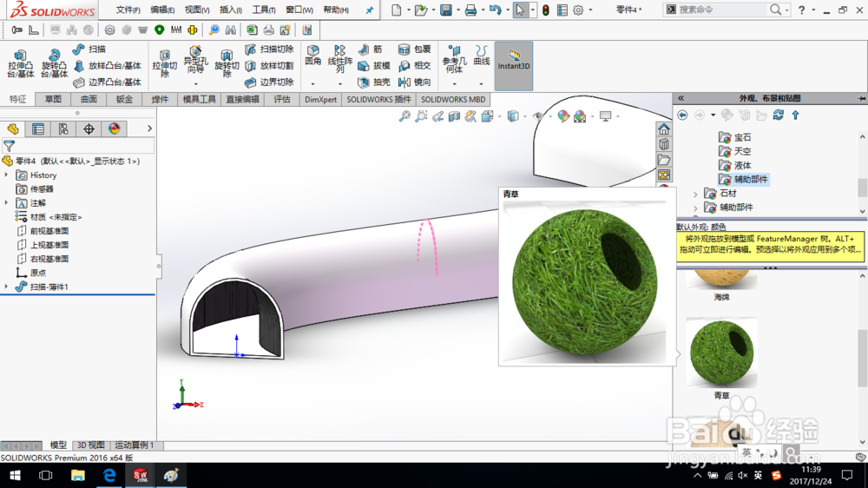Open the DisplayManager tab icon
The width and height of the screenshot is (868, 488).
point(114,129)
